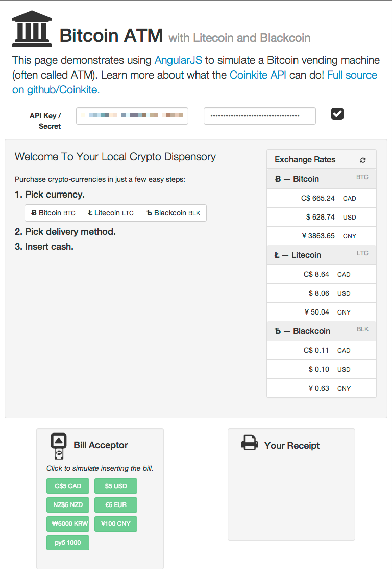Open Full source on github/Coinkite link
Screen dimensions: 392x578
coord(194,82)
